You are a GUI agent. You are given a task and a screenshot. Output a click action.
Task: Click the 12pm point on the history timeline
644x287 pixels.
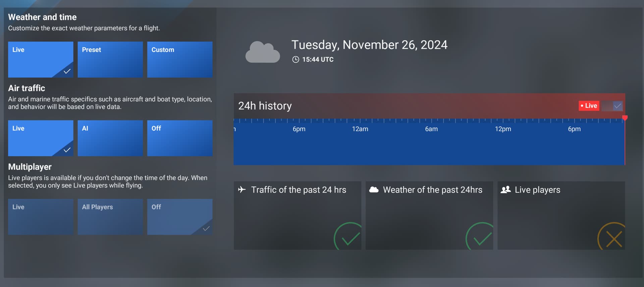pyautogui.click(x=503, y=129)
